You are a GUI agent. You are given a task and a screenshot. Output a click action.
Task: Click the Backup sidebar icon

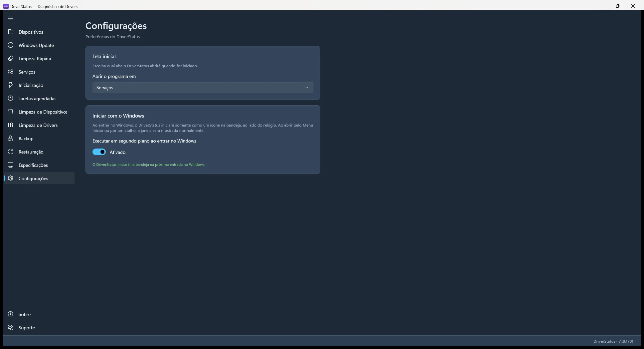click(11, 139)
